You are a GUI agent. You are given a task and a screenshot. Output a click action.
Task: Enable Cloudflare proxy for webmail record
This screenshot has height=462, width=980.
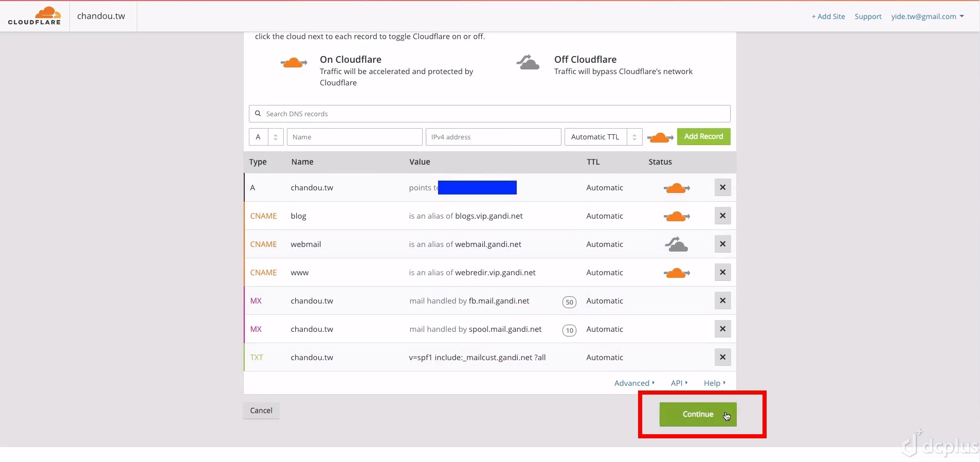(x=677, y=244)
